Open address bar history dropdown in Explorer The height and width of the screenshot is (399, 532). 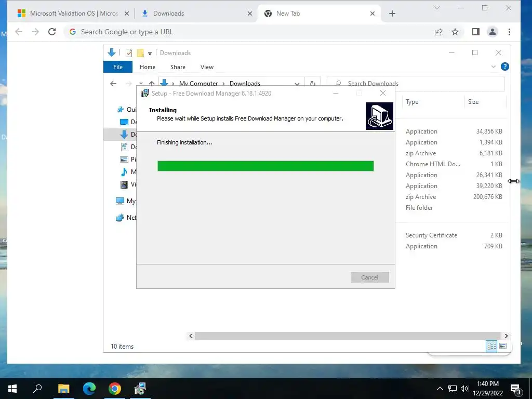pos(297,84)
